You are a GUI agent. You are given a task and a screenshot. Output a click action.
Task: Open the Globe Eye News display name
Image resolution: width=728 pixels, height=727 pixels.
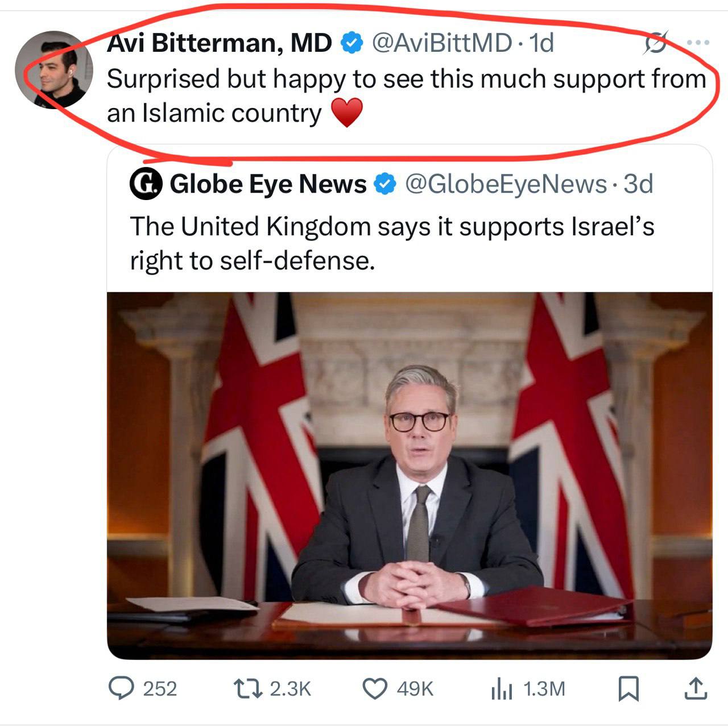pos(268,184)
